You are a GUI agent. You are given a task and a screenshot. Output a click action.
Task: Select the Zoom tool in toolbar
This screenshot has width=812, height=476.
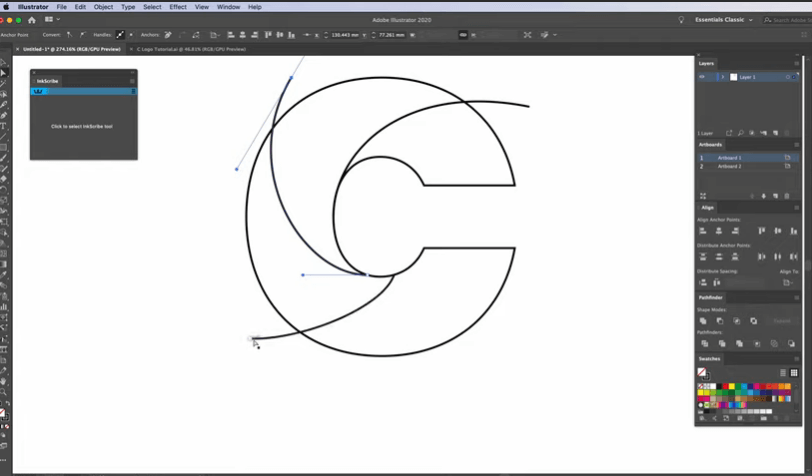(3, 392)
